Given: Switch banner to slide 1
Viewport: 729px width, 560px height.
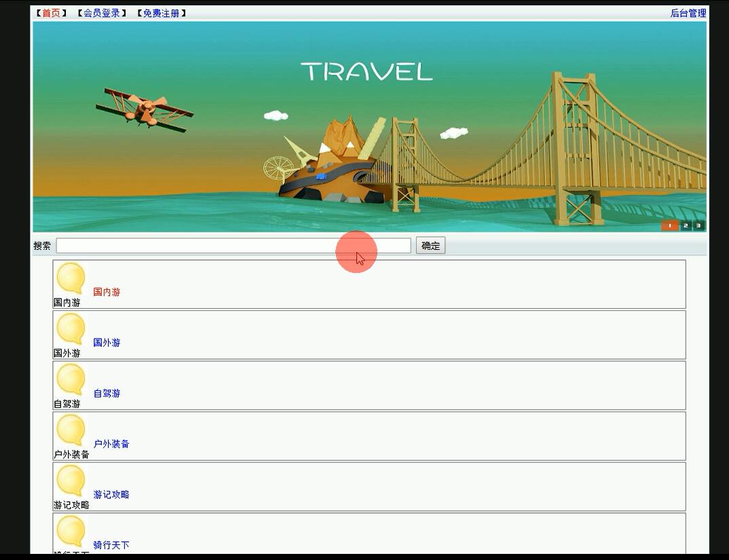Looking at the screenshot, I should pos(670,225).
